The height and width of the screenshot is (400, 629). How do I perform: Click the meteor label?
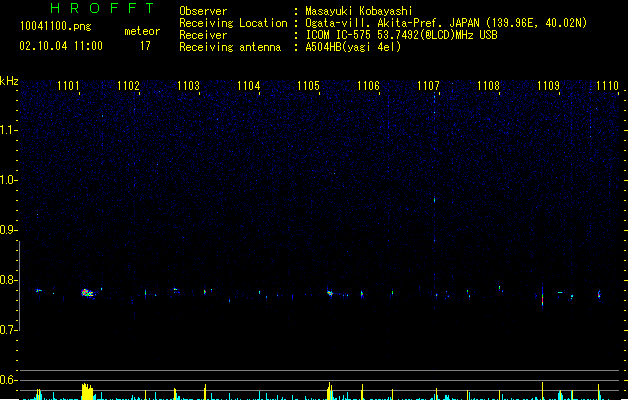click(x=142, y=31)
